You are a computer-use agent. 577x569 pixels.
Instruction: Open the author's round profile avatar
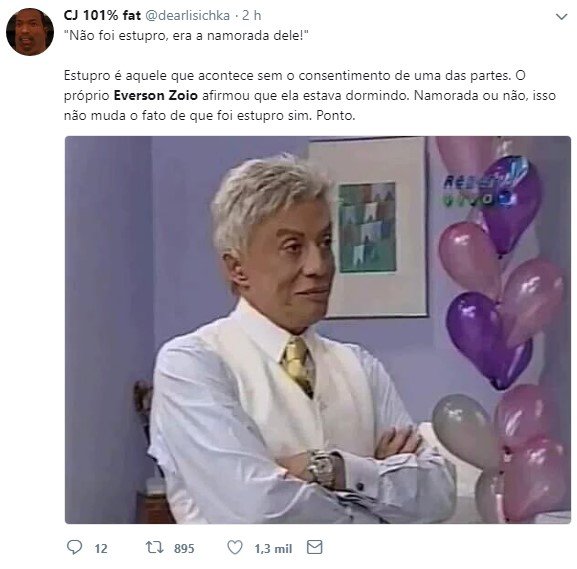pos(30,32)
